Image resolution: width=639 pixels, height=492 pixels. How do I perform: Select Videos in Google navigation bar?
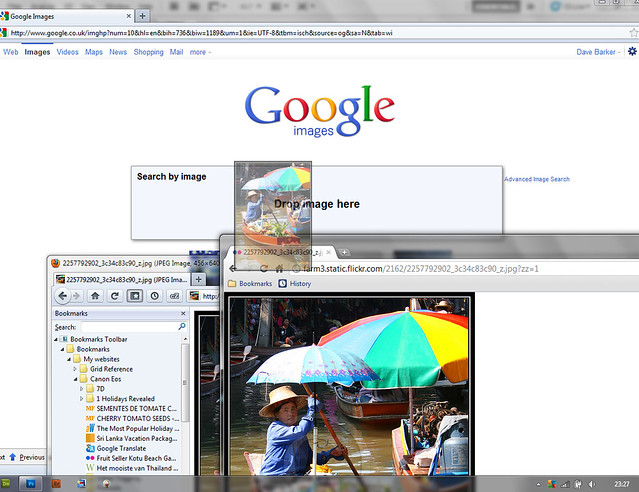tap(68, 52)
